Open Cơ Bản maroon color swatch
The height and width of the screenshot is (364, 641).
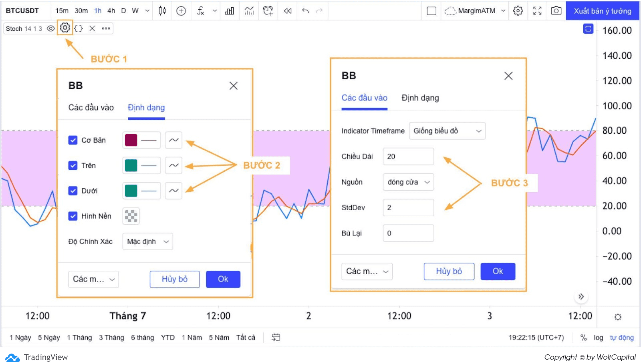pyautogui.click(x=131, y=140)
